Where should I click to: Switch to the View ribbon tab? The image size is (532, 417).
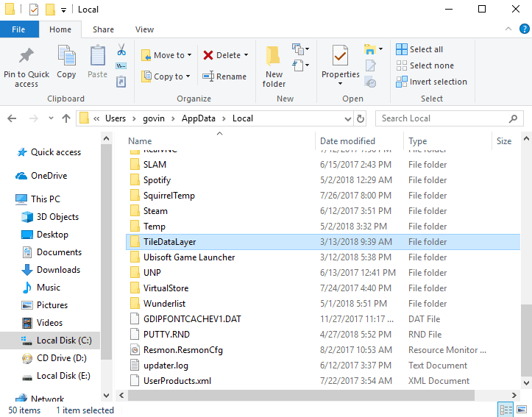(144, 29)
